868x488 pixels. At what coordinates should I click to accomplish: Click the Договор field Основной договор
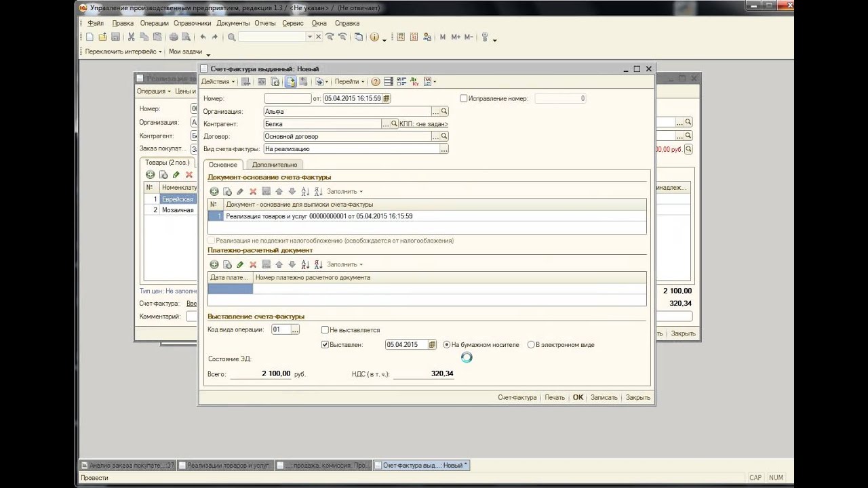click(x=348, y=136)
